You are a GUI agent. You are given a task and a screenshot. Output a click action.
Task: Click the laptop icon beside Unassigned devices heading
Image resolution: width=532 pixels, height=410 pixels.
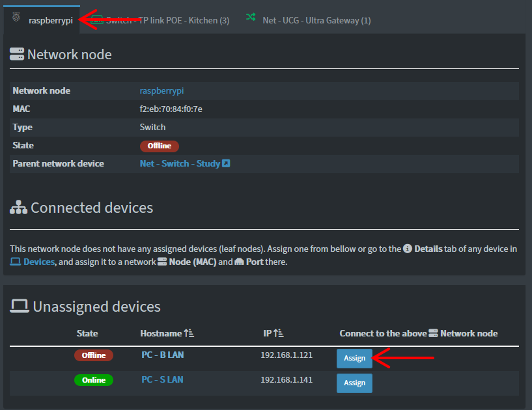coord(19,307)
